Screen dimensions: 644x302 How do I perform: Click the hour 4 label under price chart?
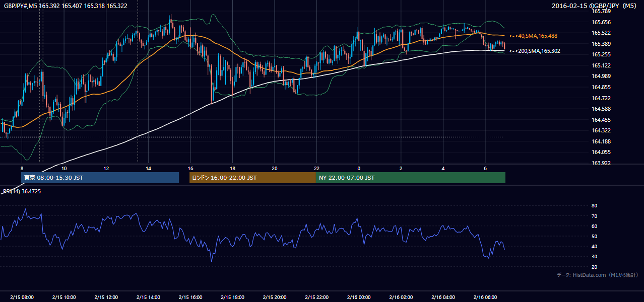click(443, 168)
